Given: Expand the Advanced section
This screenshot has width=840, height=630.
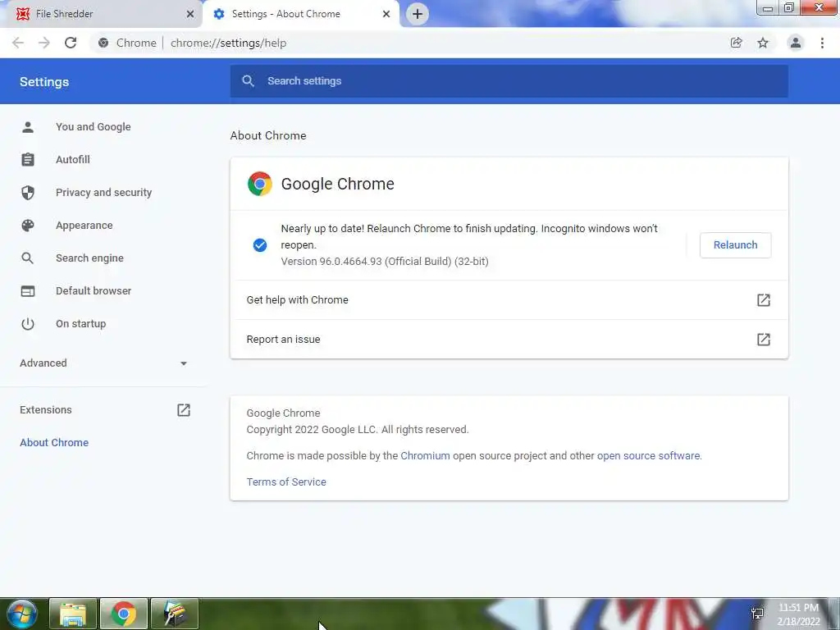Looking at the screenshot, I should [104, 363].
